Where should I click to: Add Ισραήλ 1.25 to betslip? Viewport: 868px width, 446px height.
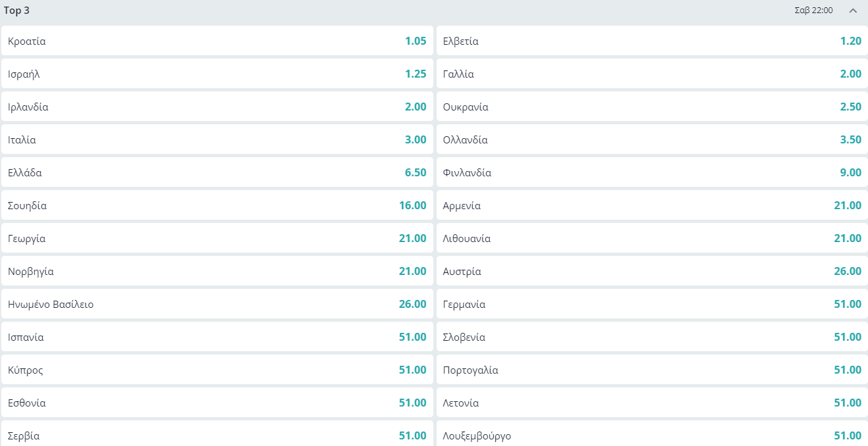217,74
